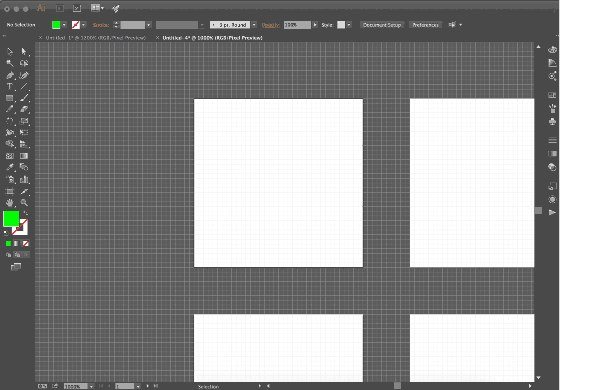600x390 pixels.
Task: Open the zoom level dropdown
Action: point(91,387)
